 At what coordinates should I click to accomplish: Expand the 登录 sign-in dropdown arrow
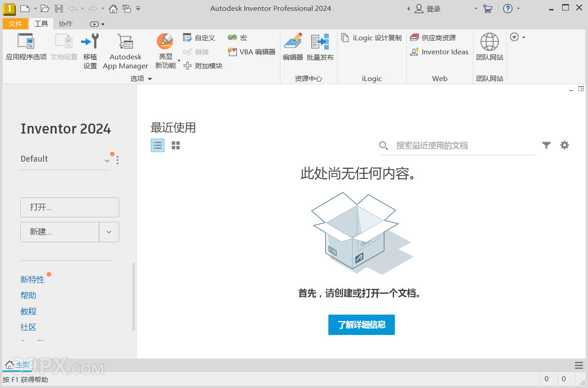(x=476, y=9)
